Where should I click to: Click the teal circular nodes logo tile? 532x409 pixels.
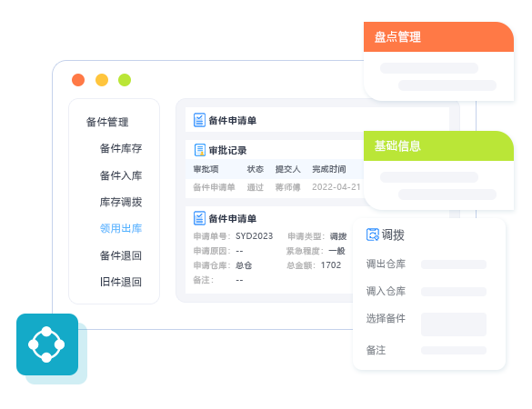[x=47, y=344]
